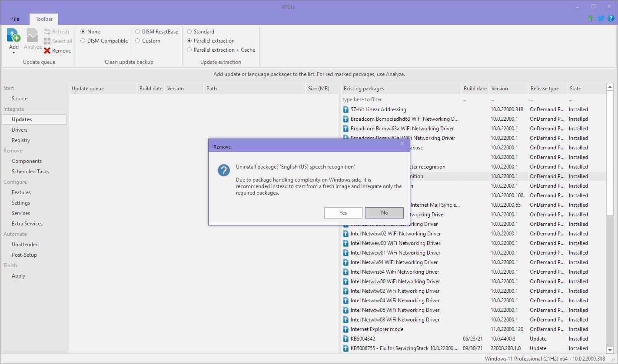
Task: Click Intel Netwtw06 WiFi package icon
Action: pyautogui.click(x=346, y=310)
